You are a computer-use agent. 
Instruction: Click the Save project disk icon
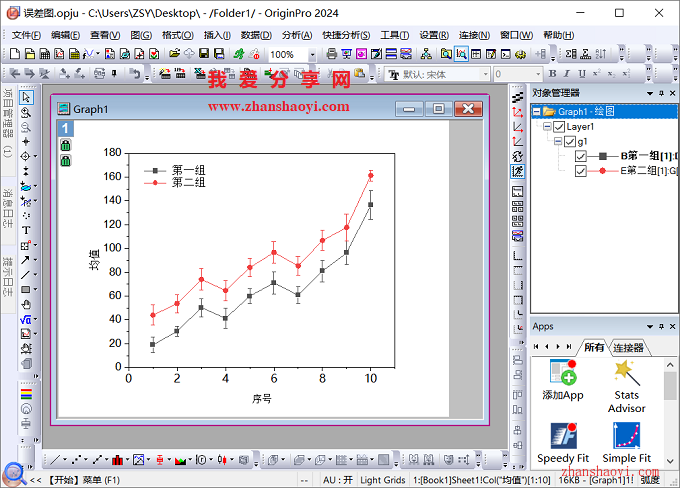coord(204,54)
